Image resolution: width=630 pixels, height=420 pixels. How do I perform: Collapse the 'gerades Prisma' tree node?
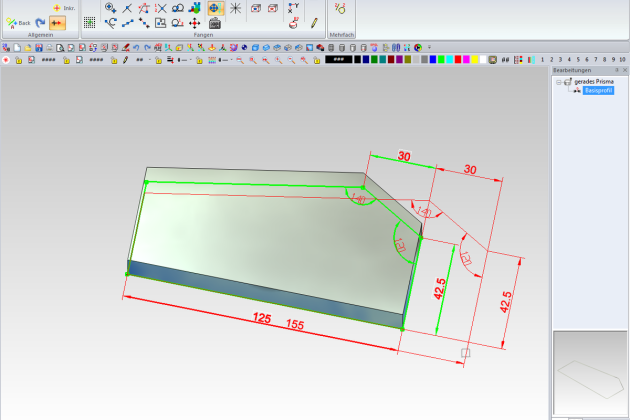pyautogui.click(x=559, y=81)
